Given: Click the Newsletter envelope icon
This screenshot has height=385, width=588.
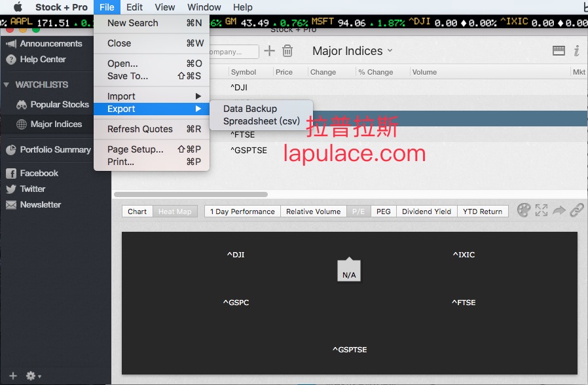Looking at the screenshot, I should (x=11, y=205).
